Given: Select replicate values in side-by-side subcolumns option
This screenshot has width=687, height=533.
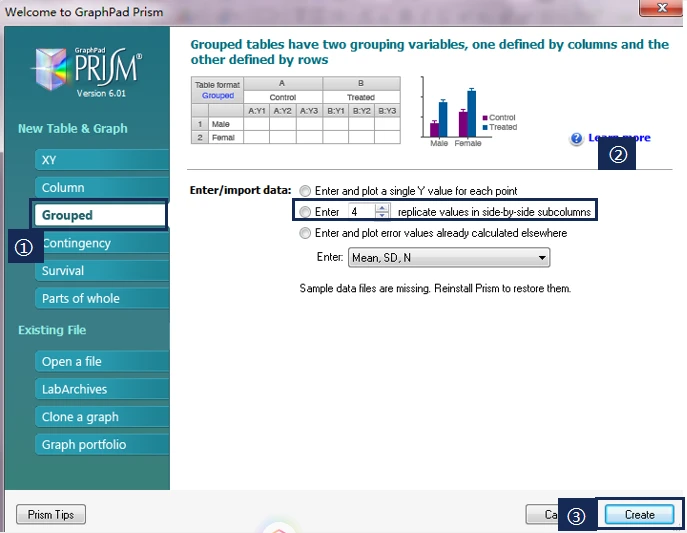Looking at the screenshot, I should point(305,212).
